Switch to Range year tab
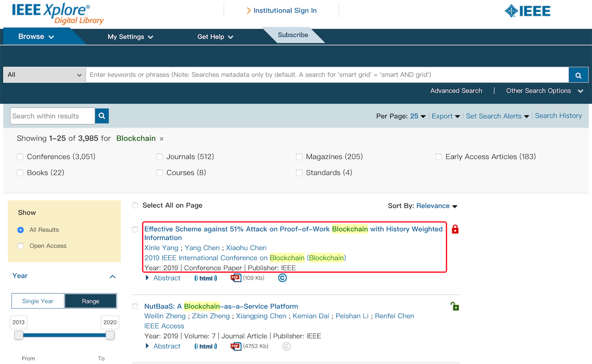592x364 pixels. (x=91, y=301)
